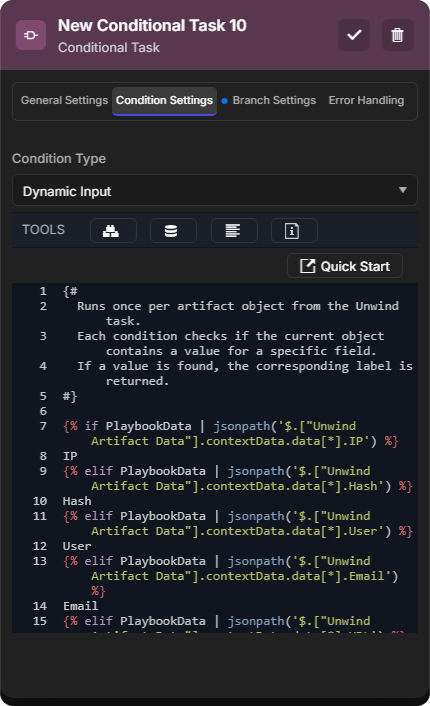
Task: Click the Hash label on line 10
Action: coord(77,501)
